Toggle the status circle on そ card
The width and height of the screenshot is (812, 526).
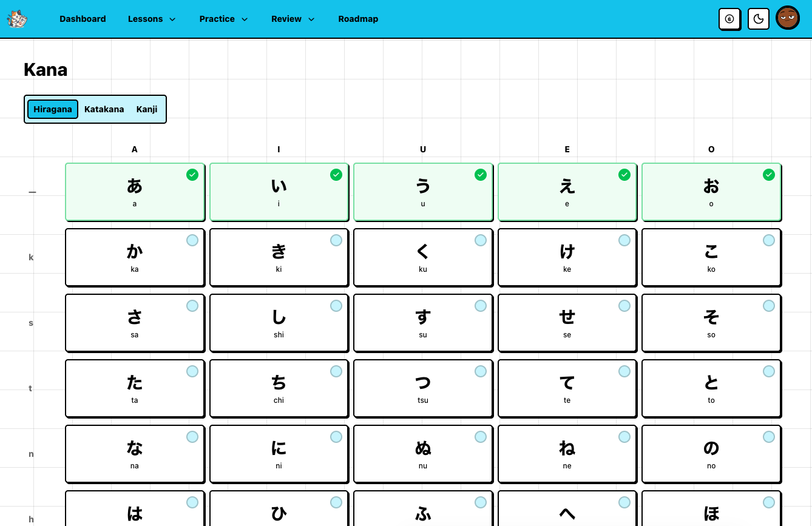point(769,306)
